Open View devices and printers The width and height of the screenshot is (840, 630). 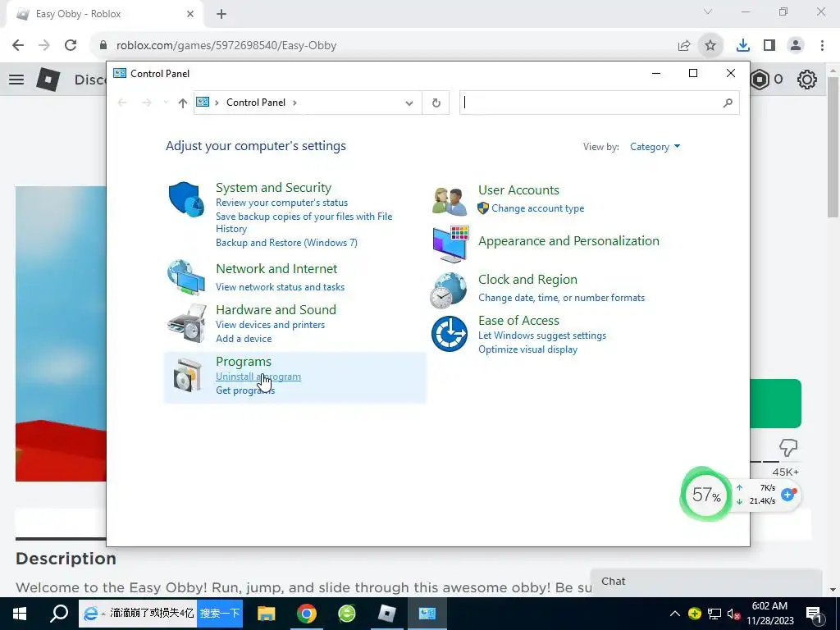coord(270,325)
